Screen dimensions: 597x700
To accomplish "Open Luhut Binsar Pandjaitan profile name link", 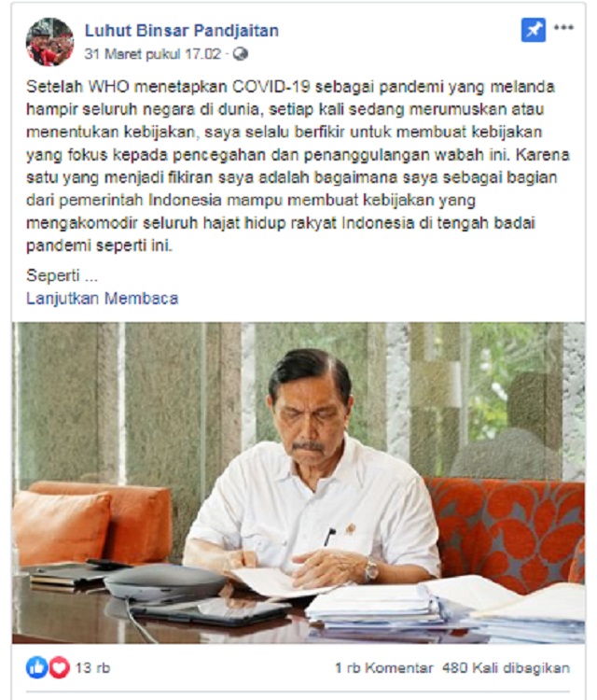I will click(182, 31).
